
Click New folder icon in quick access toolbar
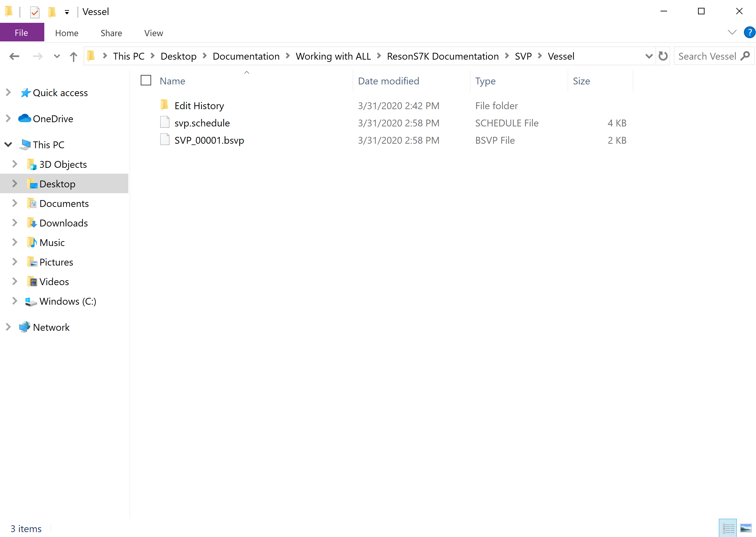click(x=52, y=12)
